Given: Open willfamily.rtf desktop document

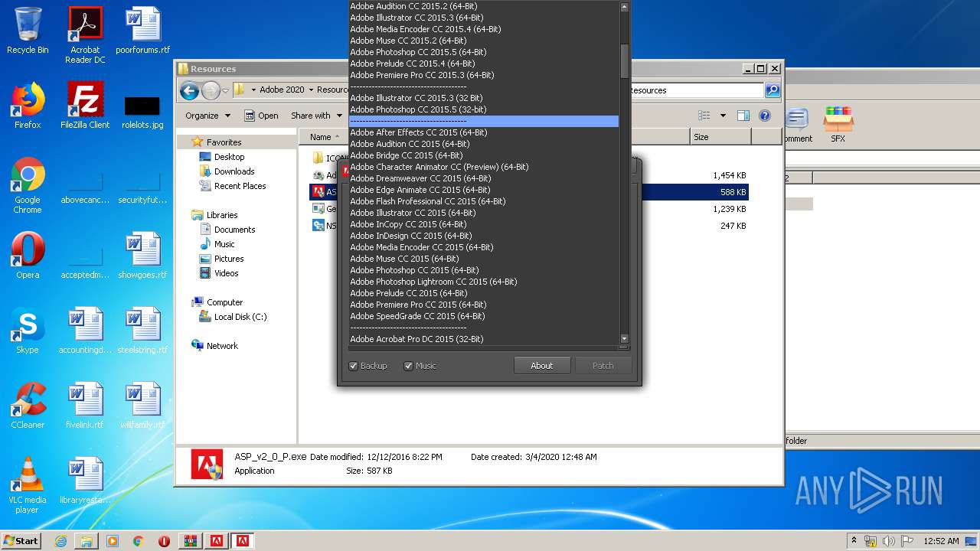Looking at the screenshot, I should click(x=143, y=406).
